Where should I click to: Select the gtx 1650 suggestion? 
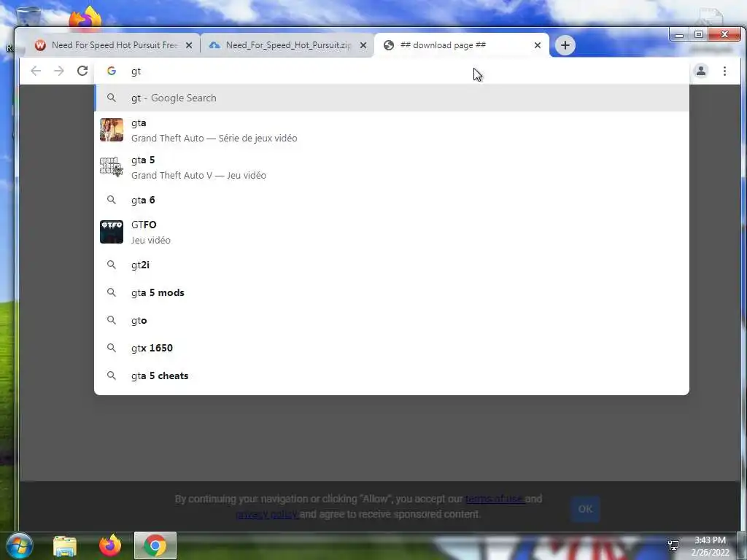[x=392, y=348]
